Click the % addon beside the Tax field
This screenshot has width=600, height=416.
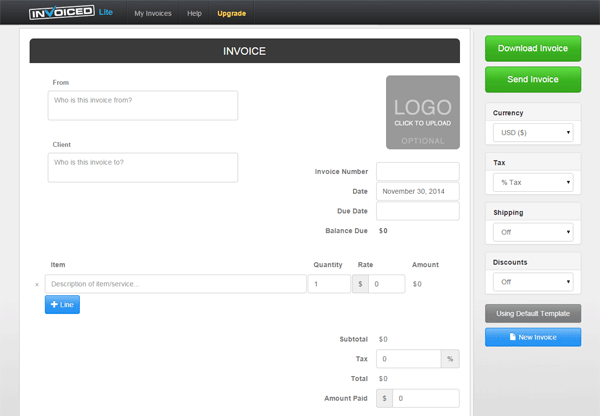tap(450, 359)
